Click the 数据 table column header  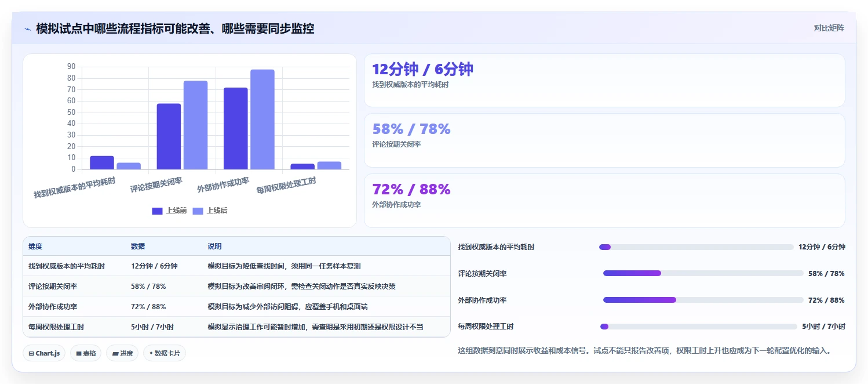138,247
